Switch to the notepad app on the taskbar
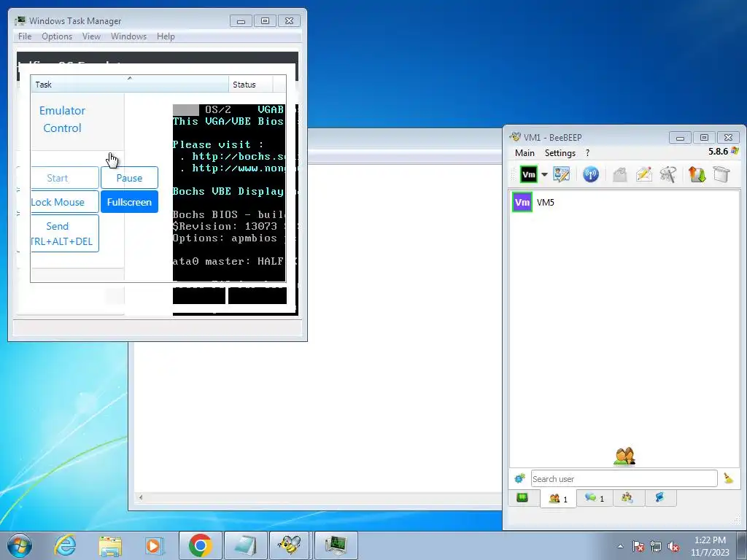This screenshot has width=747, height=560. point(245,545)
